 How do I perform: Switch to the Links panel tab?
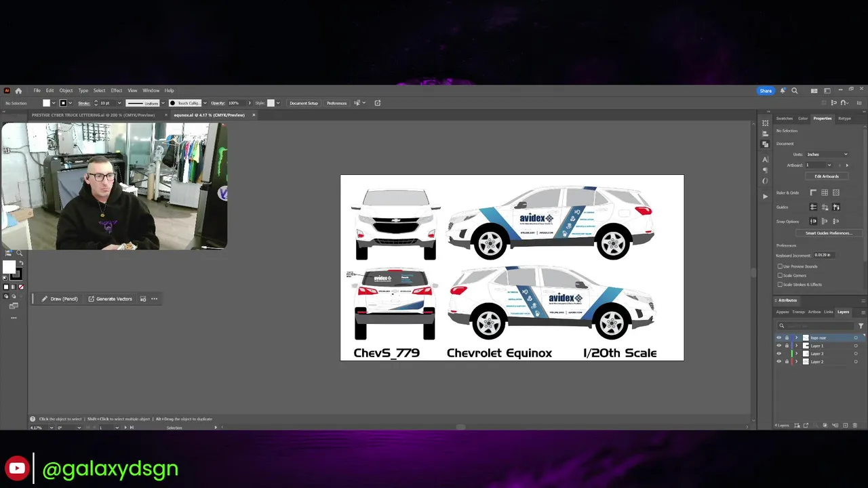(x=829, y=312)
